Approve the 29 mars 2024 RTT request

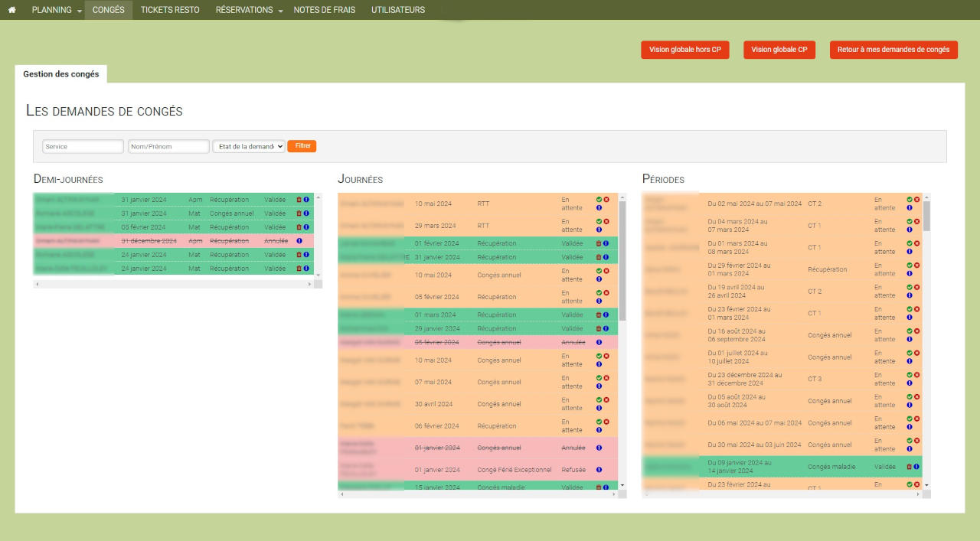599,222
